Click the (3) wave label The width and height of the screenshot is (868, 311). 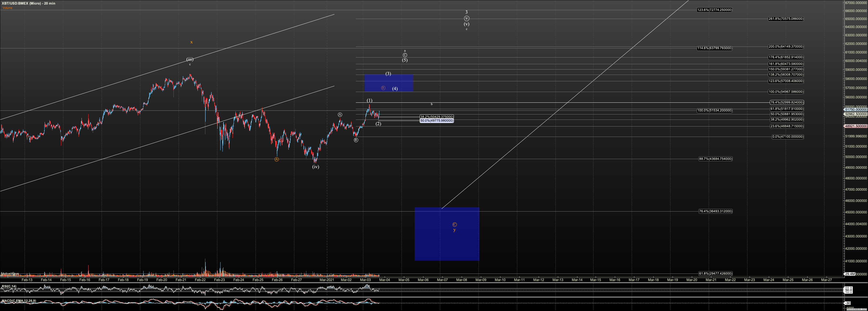(388, 74)
